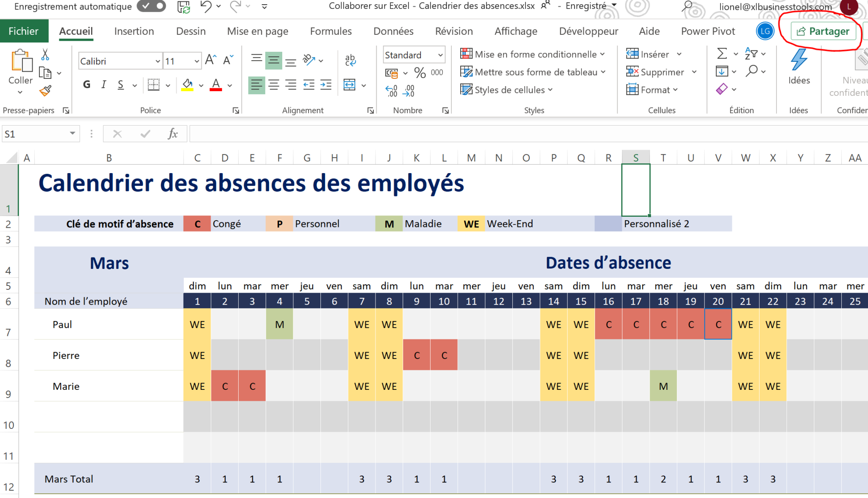Open Styles de cellules menu
Screen dimensions: 868x498
point(506,90)
